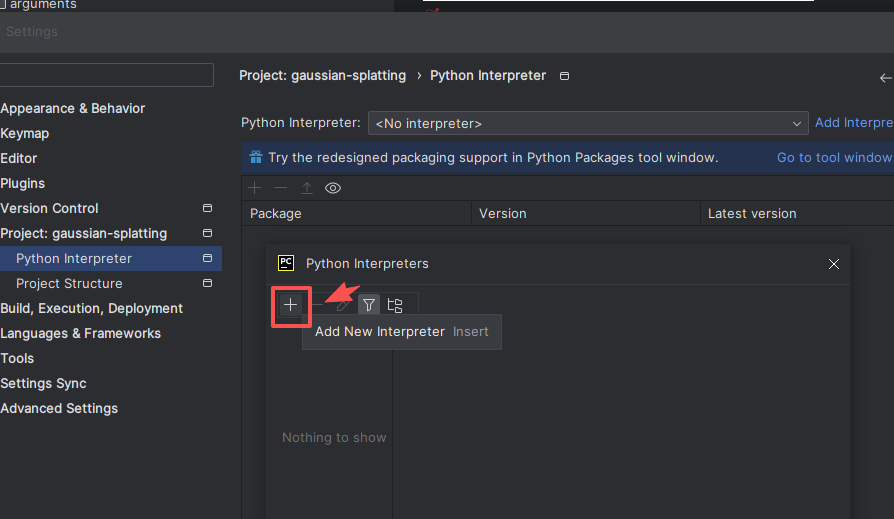894x519 pixels.
Task: Expand the Appearance & Behavior section
Action: pos(72,108)
